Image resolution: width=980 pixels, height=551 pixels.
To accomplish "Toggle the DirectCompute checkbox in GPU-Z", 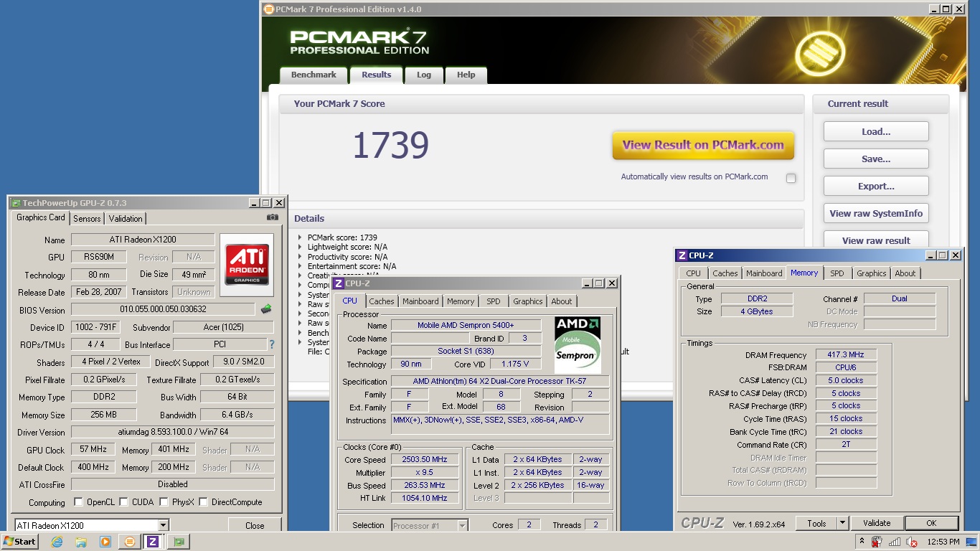I will point(203,502).
